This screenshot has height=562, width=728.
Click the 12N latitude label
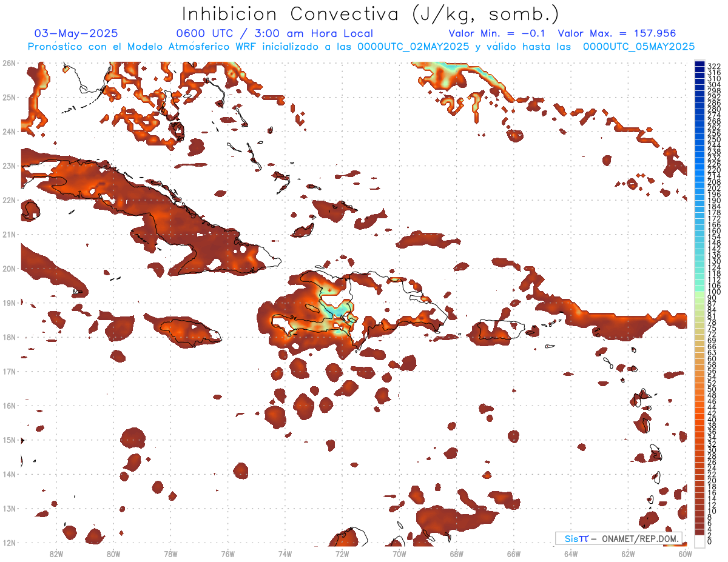[9, 543]
